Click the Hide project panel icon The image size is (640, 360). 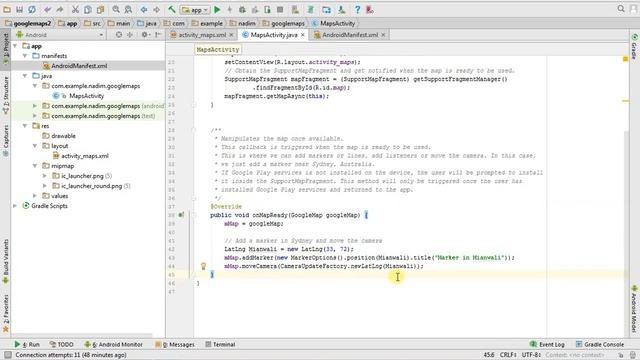158,35
